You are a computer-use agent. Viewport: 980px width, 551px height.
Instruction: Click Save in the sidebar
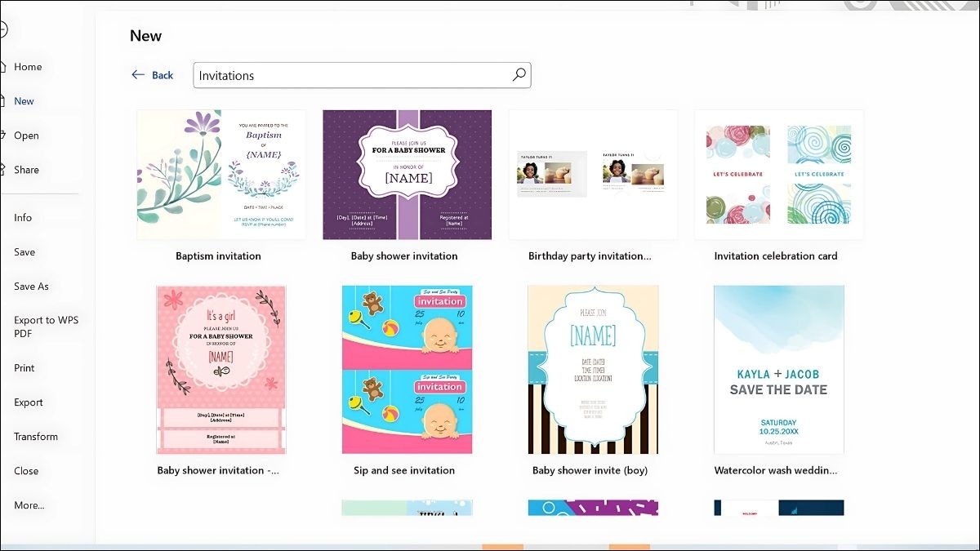click(24, 251)
